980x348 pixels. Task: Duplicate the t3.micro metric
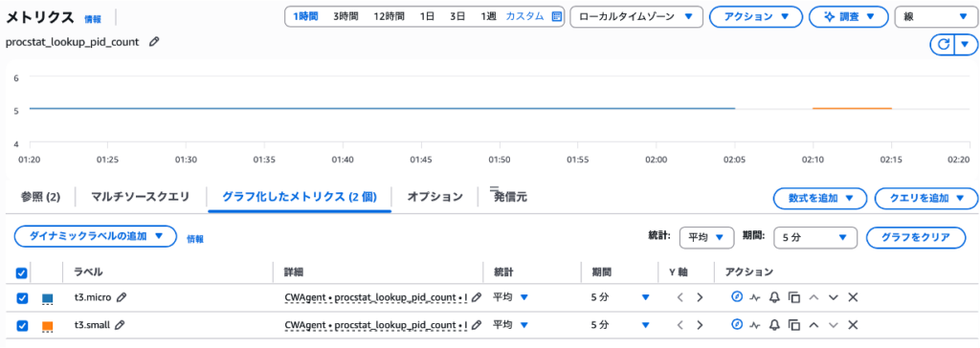(x=793, y=297)
